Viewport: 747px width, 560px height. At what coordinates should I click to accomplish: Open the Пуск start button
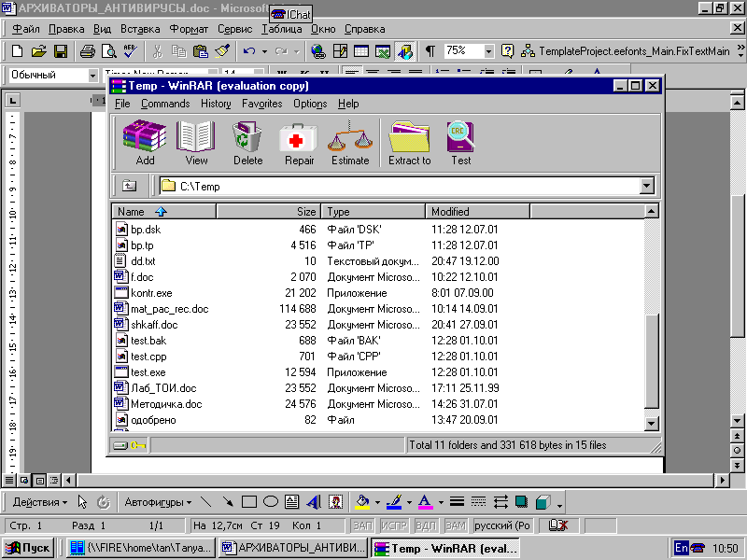[x=28, y=548]
